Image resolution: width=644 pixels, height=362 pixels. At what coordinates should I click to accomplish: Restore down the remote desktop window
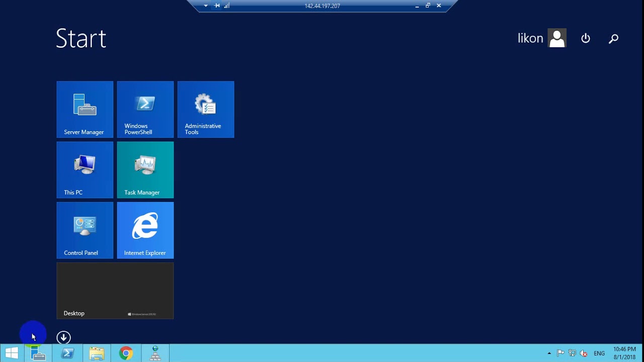(x=428, y=6)
